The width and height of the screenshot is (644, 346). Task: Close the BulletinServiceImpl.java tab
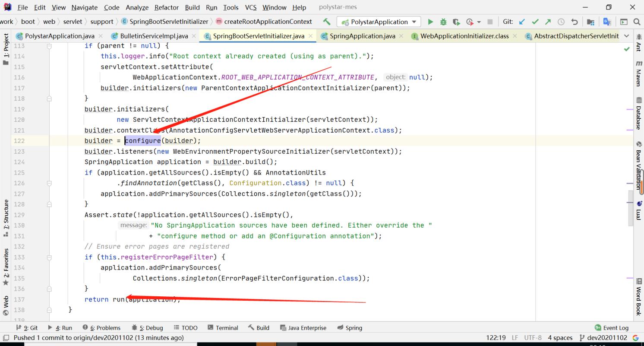pos(193,36)
